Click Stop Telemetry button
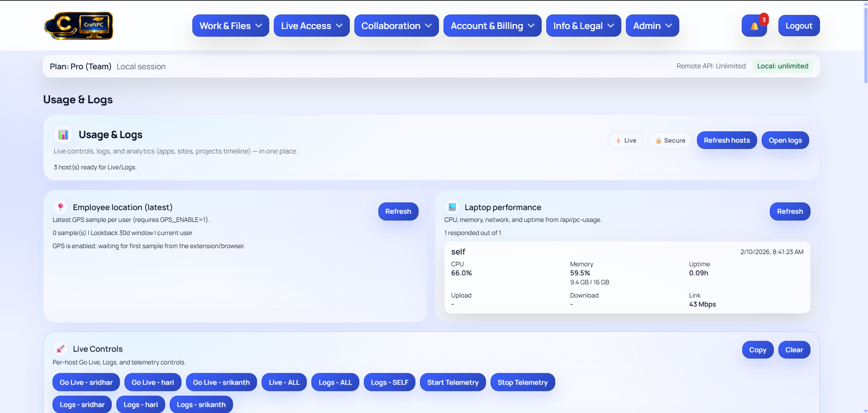The width and height of the screenshot is (868, 413). tap(523, 382)
